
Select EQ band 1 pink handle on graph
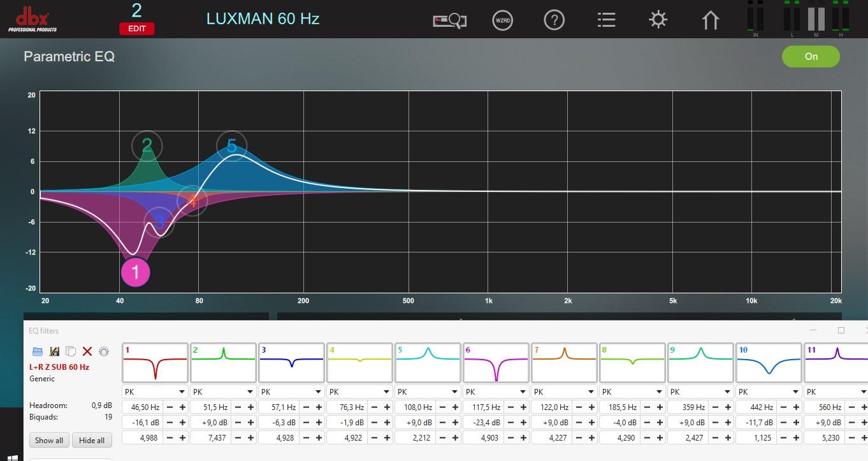(135, 273)
